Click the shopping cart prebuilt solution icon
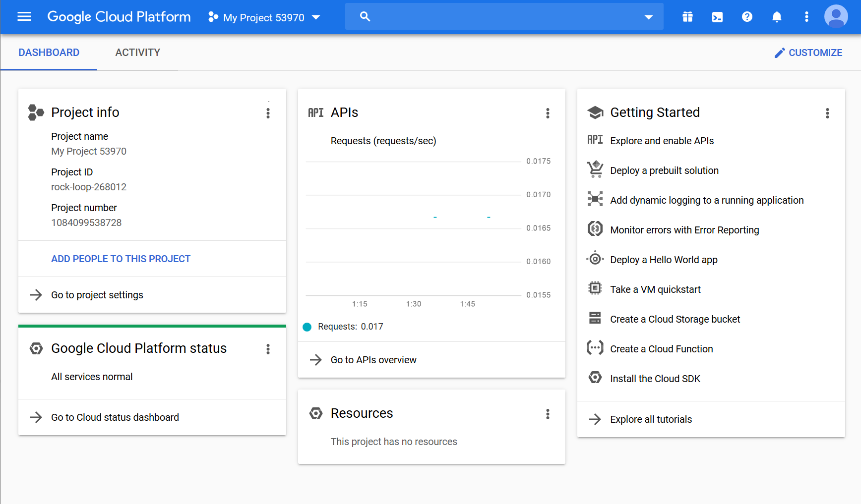This screenshot has width=861, height=504. tap(595, 169)
